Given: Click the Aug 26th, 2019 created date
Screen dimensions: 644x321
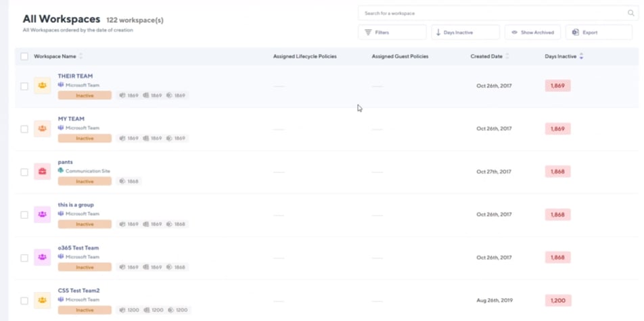Looking at the screenshot, I should (x=494, y=301).
